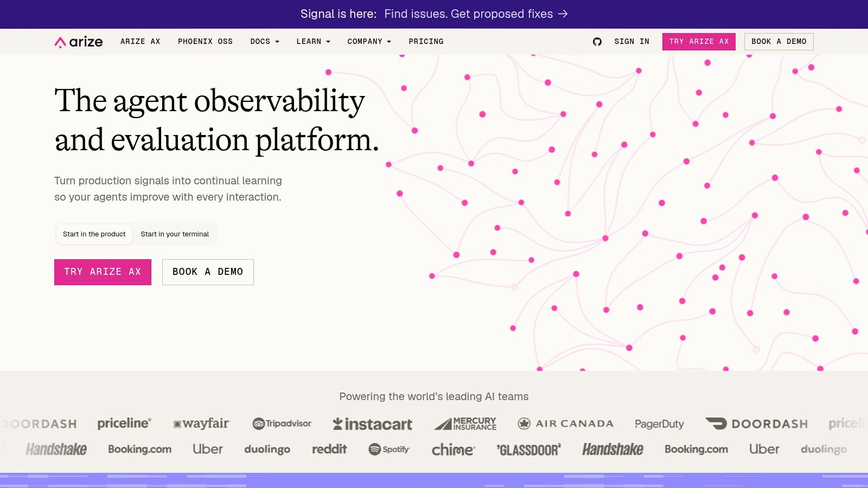Expand the Docs dropdown menu
868x488 pixels.
265,42
